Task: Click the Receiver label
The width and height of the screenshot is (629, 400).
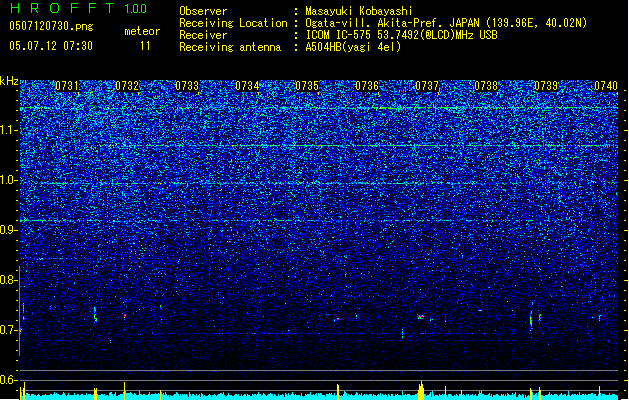Action: click(203, 35)
